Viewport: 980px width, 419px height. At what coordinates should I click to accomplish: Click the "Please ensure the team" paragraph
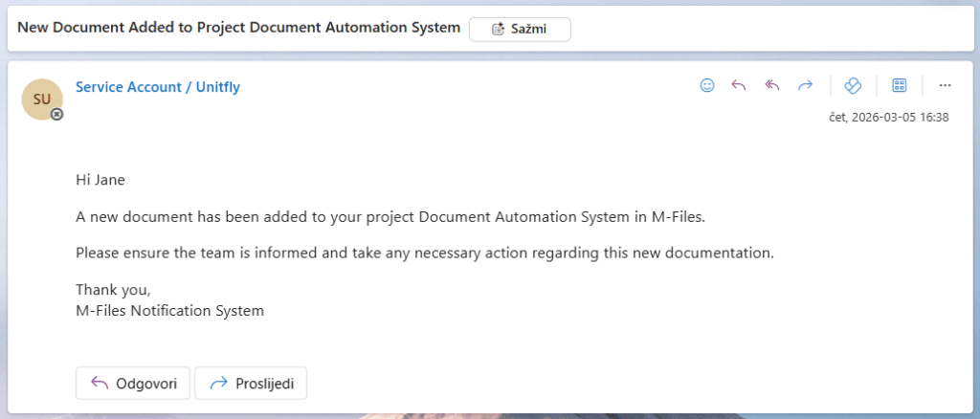(424, 254)
